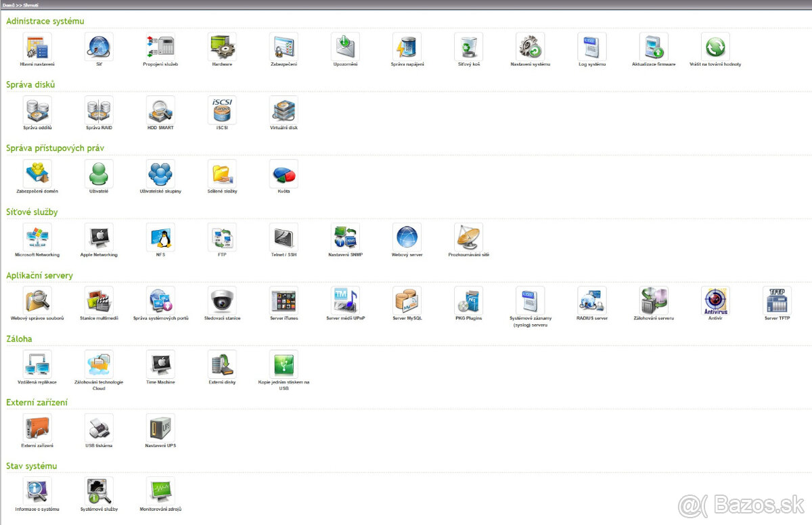Open Hlavní nastavení (general settings) icon
This screenshot has height=525, width=812.
coord(37,47)
